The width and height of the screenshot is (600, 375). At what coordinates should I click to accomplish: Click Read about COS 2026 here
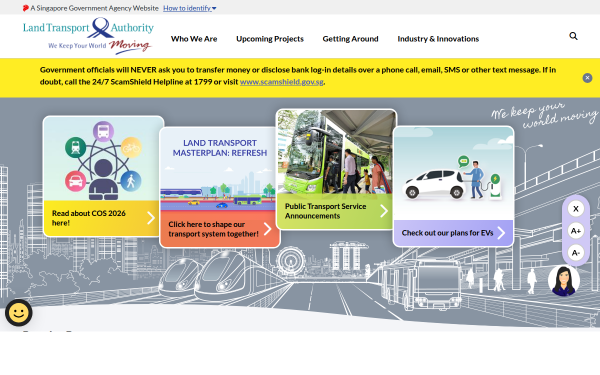89,218
